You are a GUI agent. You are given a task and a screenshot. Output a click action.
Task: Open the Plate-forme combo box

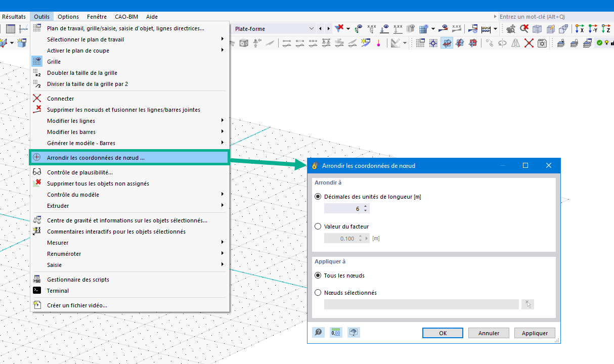coord(274,29)
